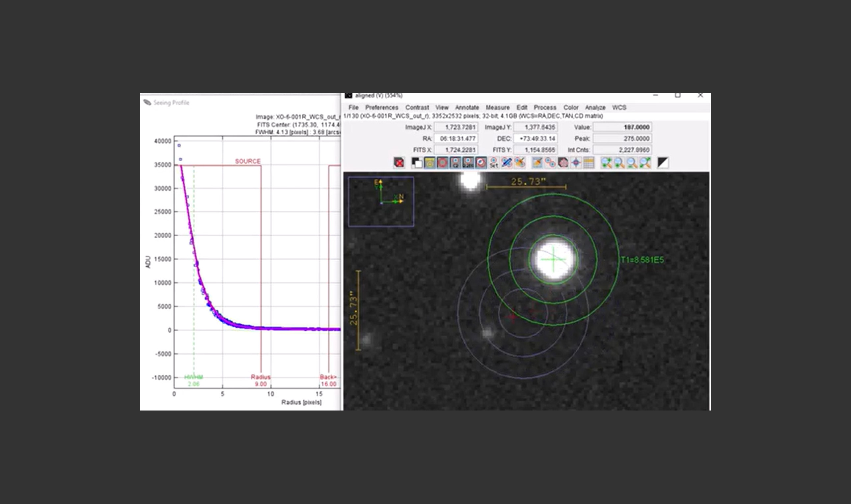Open the Preferences menu
The image size is (851, 504).
tap(381, 107)
